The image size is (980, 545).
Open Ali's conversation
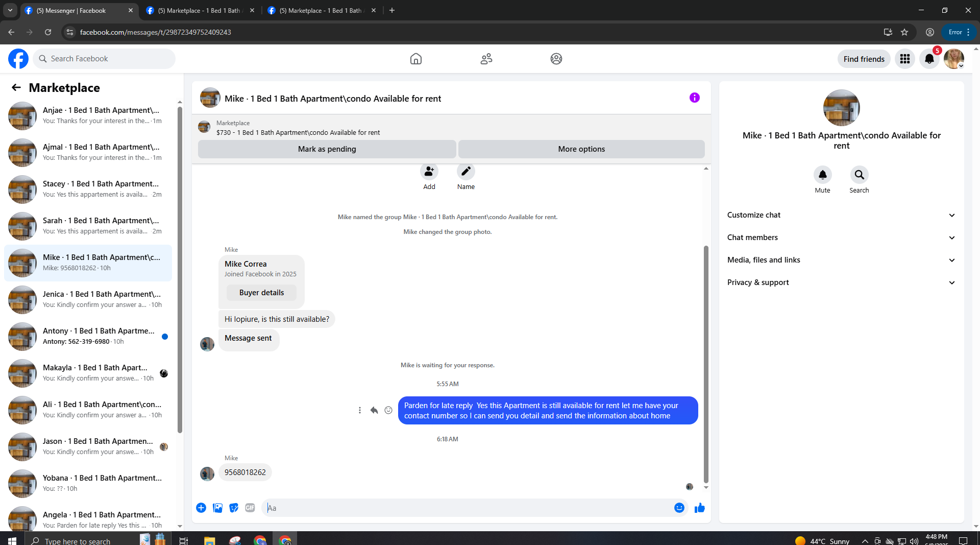[88, 410]
